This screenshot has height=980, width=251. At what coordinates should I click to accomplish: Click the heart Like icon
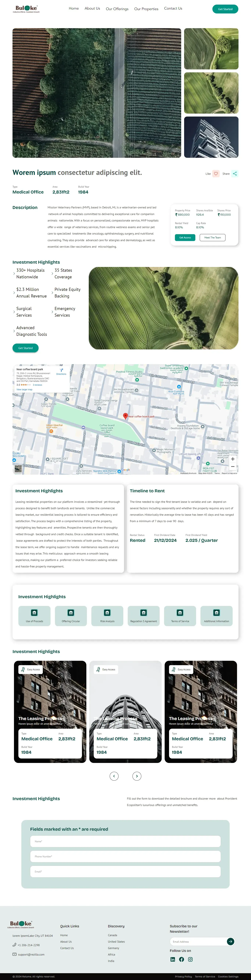pyautogui.click(x=216, y=174)
